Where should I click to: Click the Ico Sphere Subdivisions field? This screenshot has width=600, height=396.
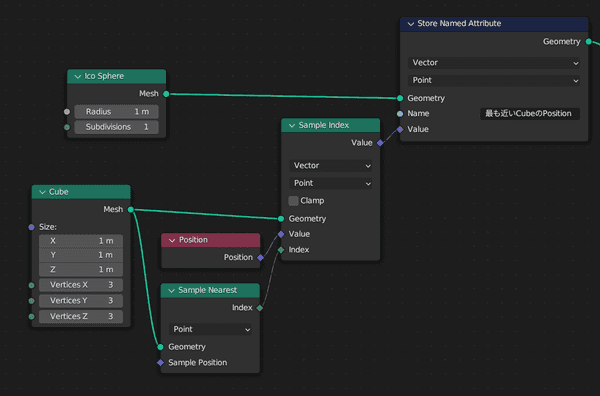coord(116,127)
